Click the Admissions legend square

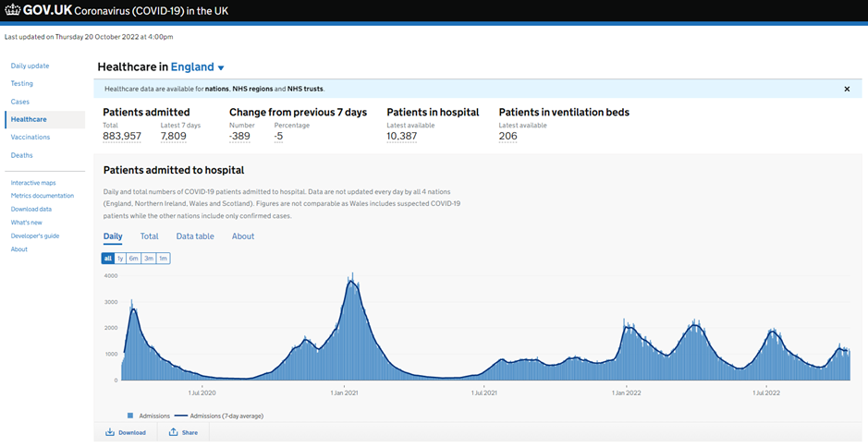129,416
